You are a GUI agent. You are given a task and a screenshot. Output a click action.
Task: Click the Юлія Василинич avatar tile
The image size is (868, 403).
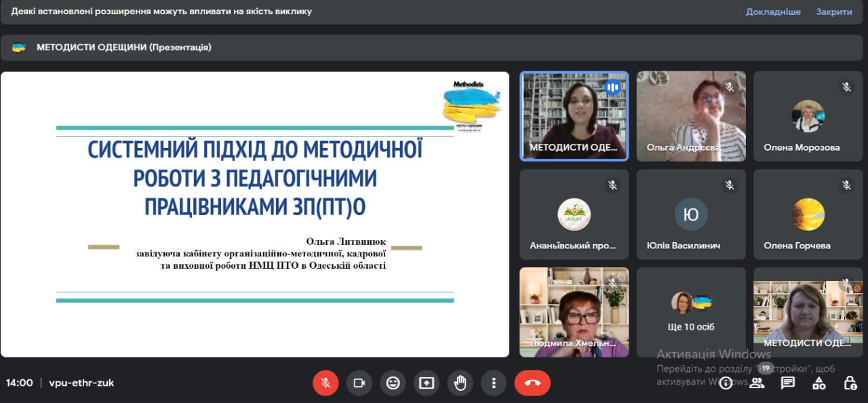[691, 214]
